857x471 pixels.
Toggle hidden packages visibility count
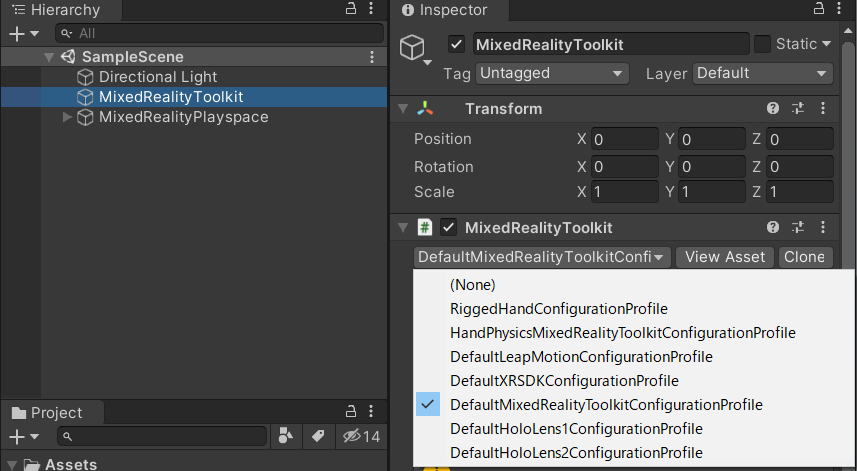click(x=361, y=436)
